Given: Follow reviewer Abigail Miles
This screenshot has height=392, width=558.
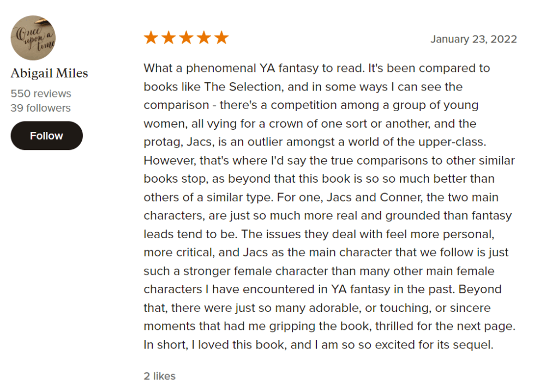Looking at the screenshot, I should point(46,136).
